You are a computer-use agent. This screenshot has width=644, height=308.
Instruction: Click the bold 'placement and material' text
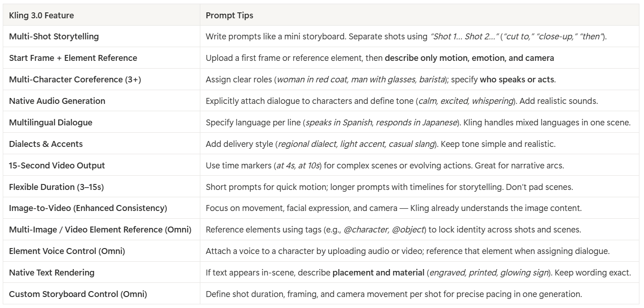pyautogui.click(x=378, y=273)
